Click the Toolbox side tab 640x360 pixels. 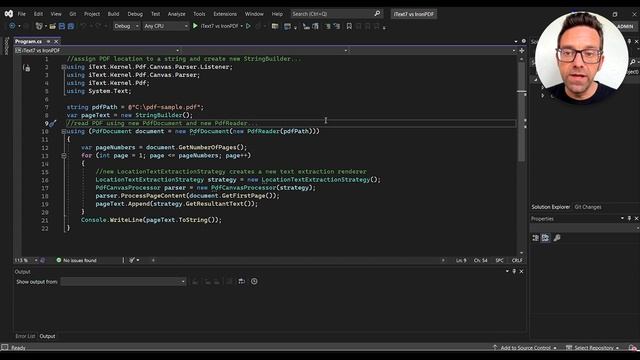(6, 46)
